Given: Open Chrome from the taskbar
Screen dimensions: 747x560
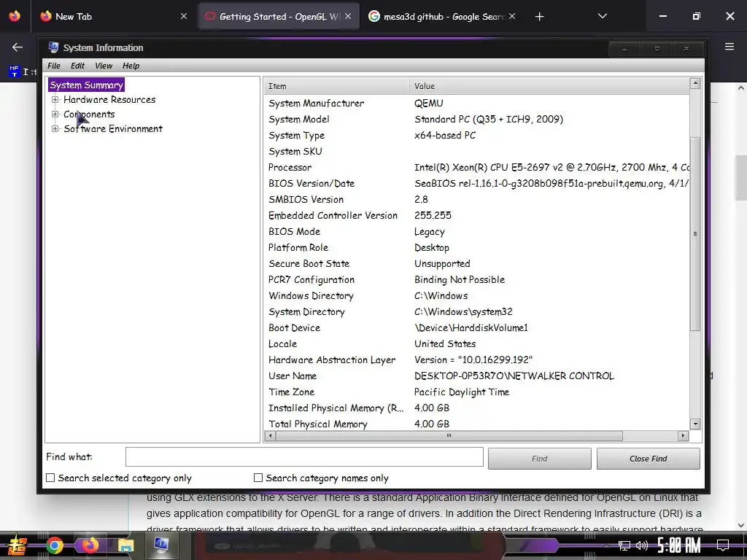Looking at the screenshot, I should [54, 545].
